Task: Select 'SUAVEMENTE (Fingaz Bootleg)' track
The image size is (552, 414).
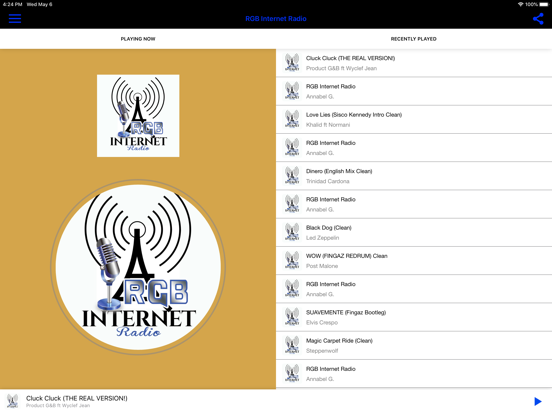Action: [x=346, y=312]
